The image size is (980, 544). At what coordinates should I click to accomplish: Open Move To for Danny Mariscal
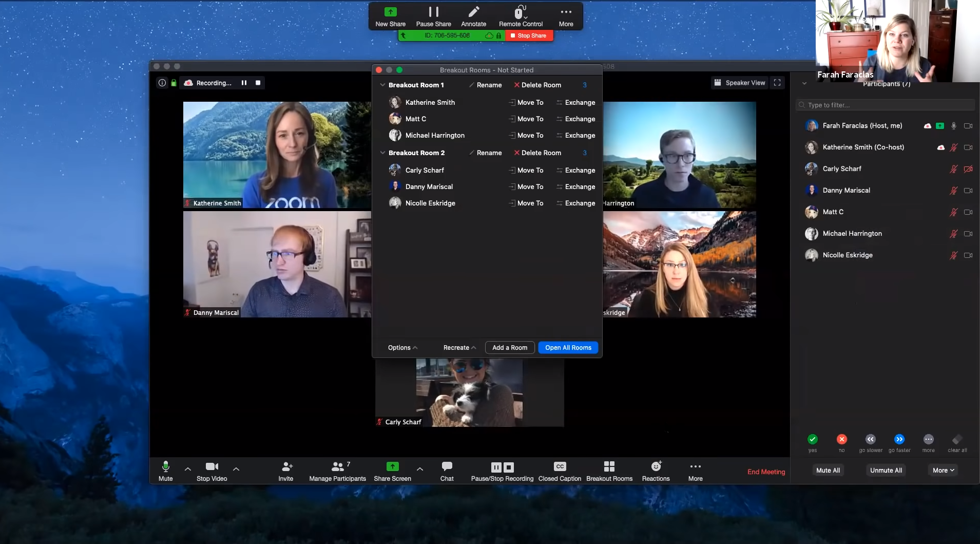point(526,186)
